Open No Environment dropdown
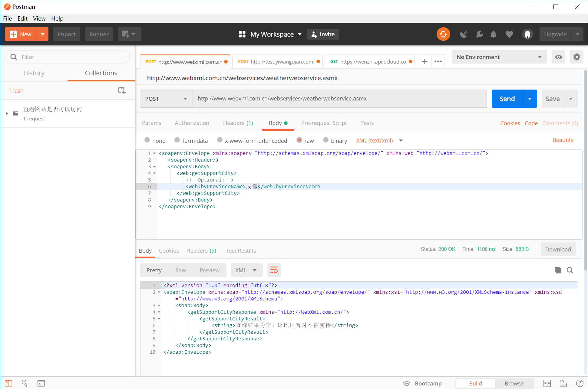This screenshot has height=390, width=588. tap(499, 57)
